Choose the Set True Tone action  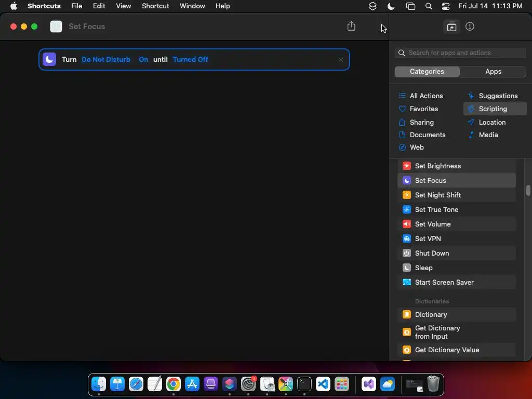456,210
